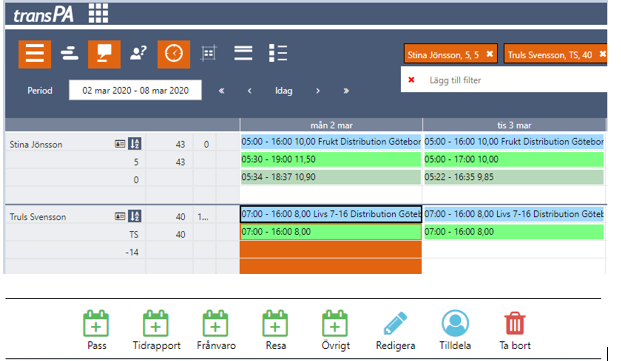Add a Resa travel entry
This screenshot has height=361, width=621.
point(276,330)
